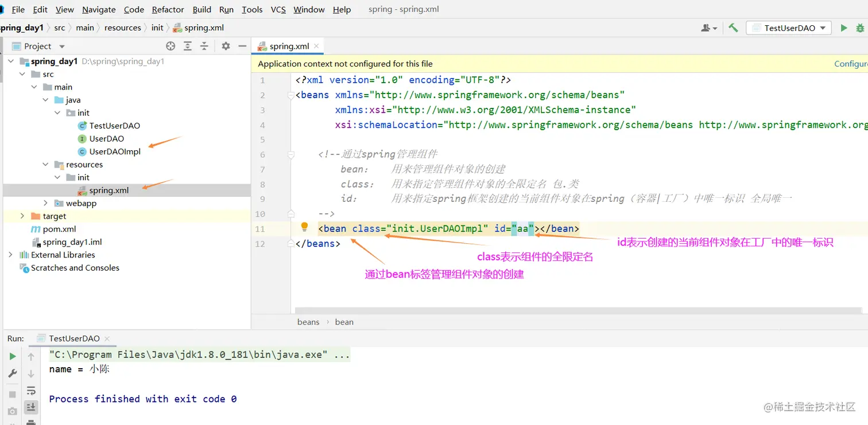This screenshot has width=868, height=425.
Task: Click the java.exe command line in console
Action: coord(200,354)
